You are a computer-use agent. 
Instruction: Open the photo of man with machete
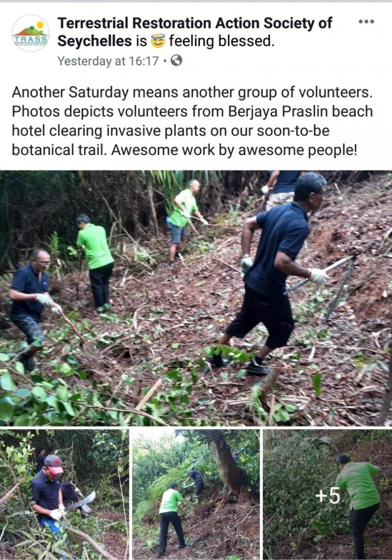pyautogui.click(x=64, y=495)
